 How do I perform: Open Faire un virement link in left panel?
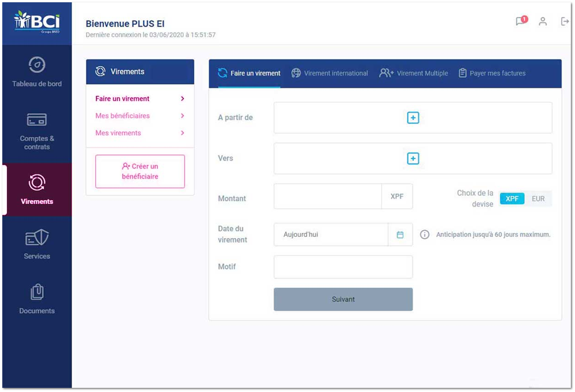(123, 99)
